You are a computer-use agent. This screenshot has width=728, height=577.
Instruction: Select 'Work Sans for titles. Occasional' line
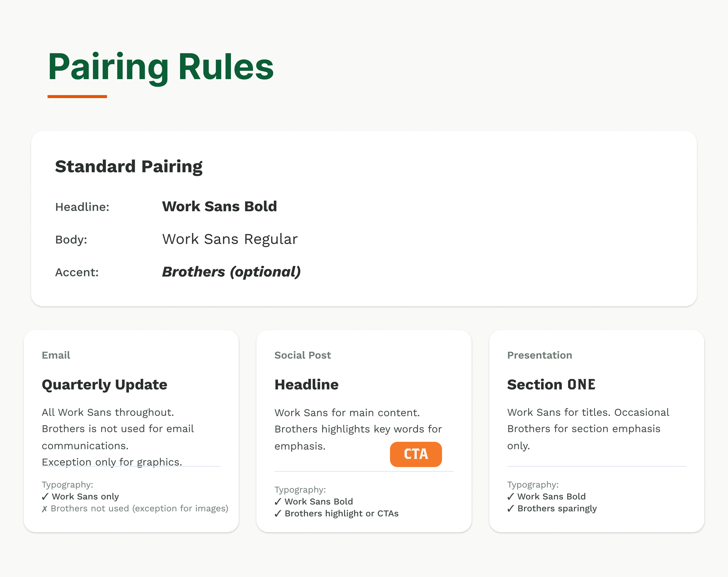coord(588,412)
